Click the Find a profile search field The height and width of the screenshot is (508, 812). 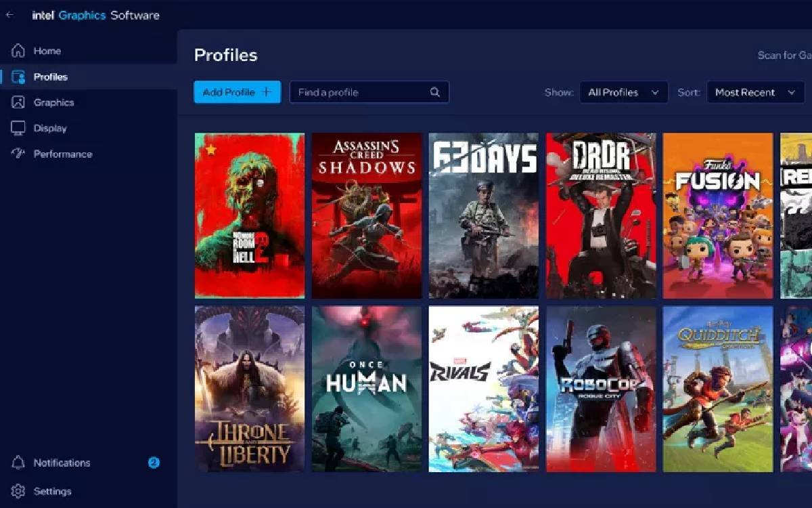click(x=369, y=92)
